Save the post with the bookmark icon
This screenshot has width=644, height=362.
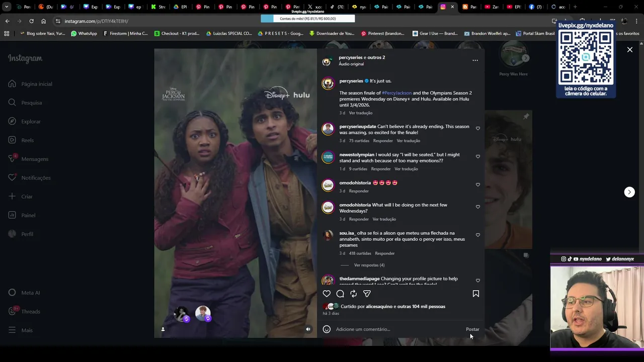tap(475, 294)
